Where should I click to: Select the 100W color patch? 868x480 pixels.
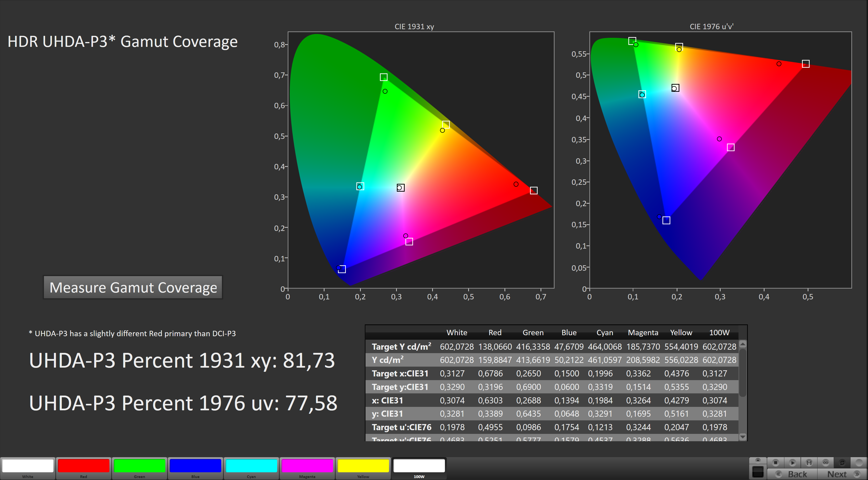coord(419,468)
